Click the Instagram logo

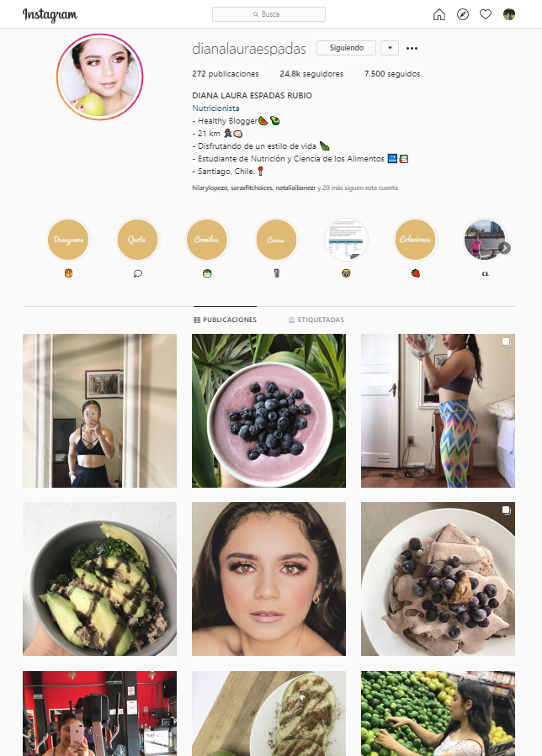50,15
